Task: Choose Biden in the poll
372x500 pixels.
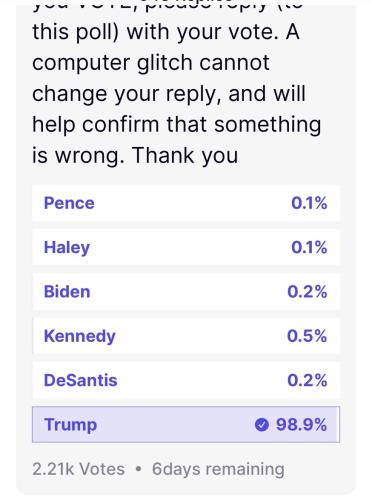Action: tap(186, 292)
